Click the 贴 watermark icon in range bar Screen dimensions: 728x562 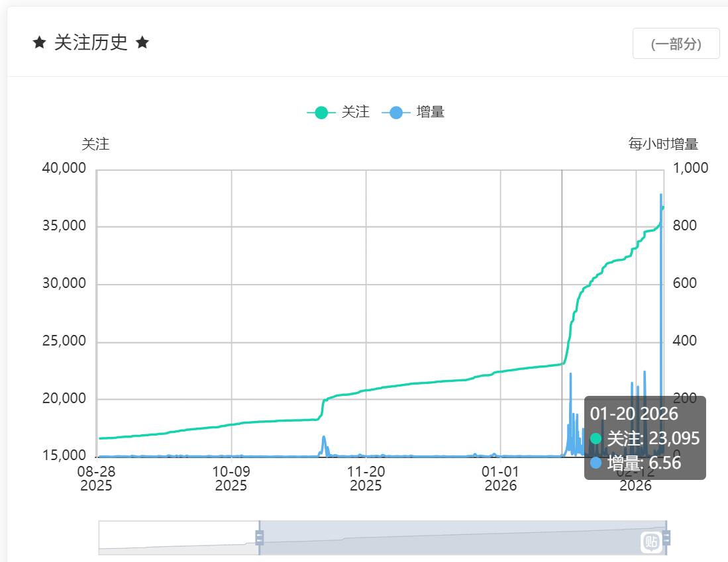pos(651,542)
